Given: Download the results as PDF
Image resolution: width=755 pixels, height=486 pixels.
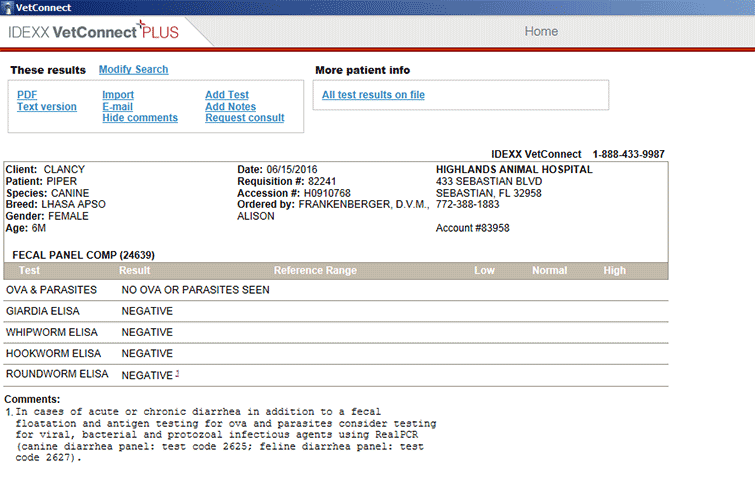Looking at the screenshot, I should pyautogui.click(x=27, y=95).
